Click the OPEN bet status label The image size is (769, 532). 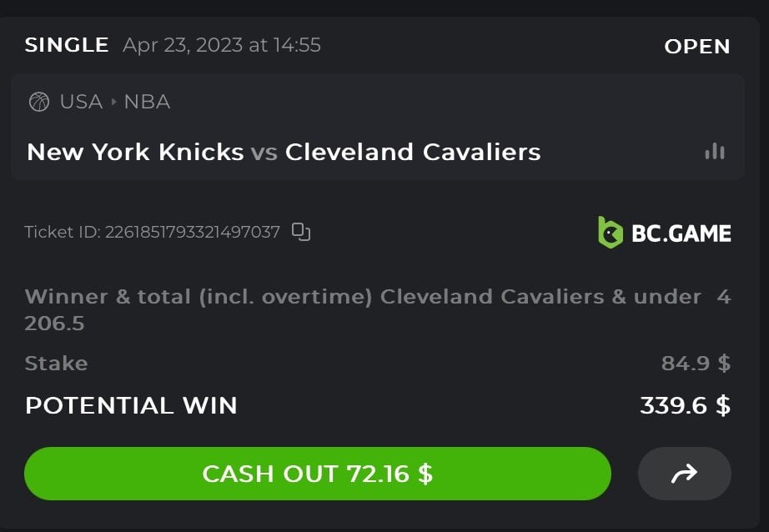pyautogui.click(x=696, y=47)
